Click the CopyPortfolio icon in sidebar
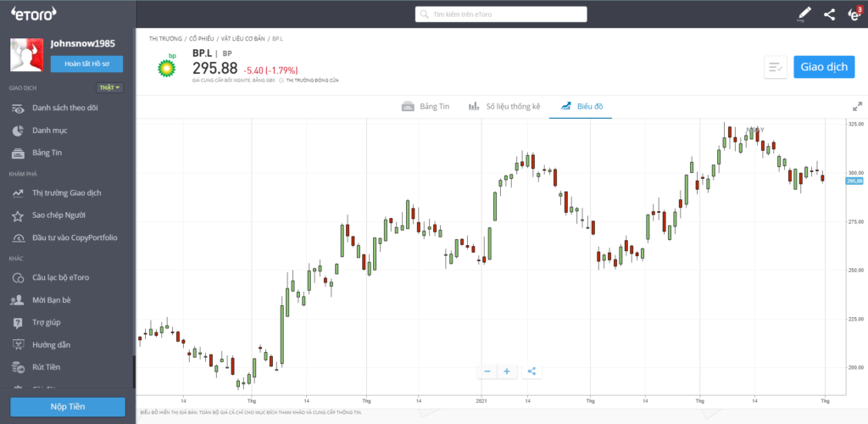868x424 pixels. pos(18,238)
